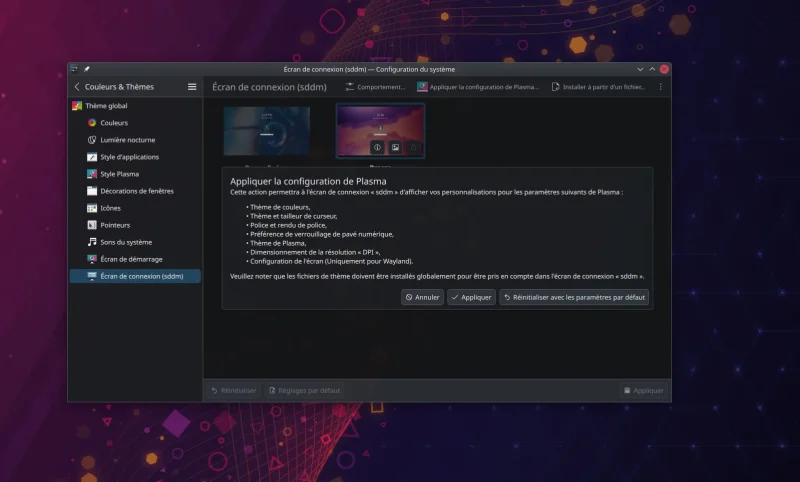Click the bottom-right Appliquer button
This screenshot has width=800, height=482.
tap(644, 391)
